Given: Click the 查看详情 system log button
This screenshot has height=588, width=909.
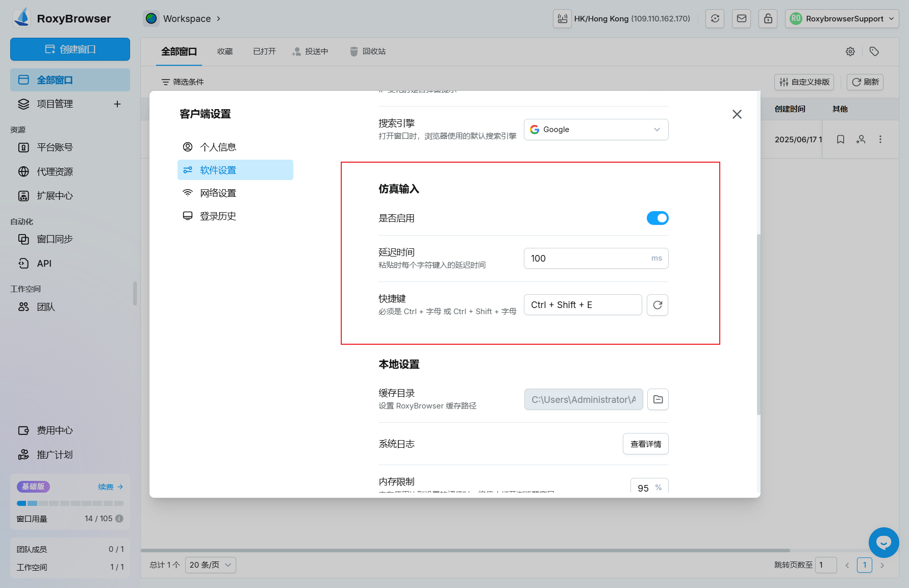Looking at the screenshot, I should coord(645,444).
